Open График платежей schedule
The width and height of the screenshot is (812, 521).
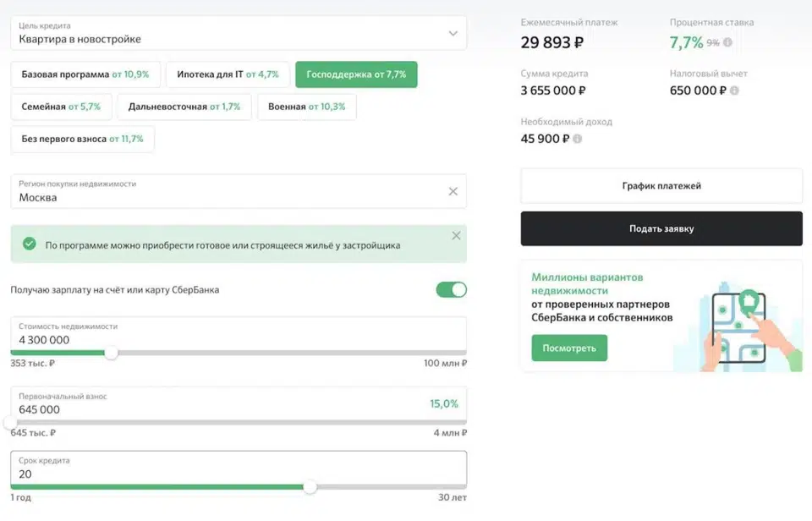(x=661, y=186)
